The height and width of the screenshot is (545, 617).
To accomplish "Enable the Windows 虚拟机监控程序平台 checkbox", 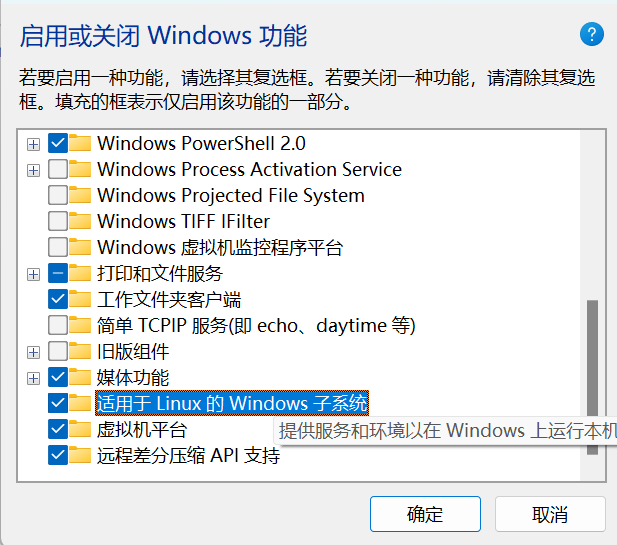I will 58,247.
